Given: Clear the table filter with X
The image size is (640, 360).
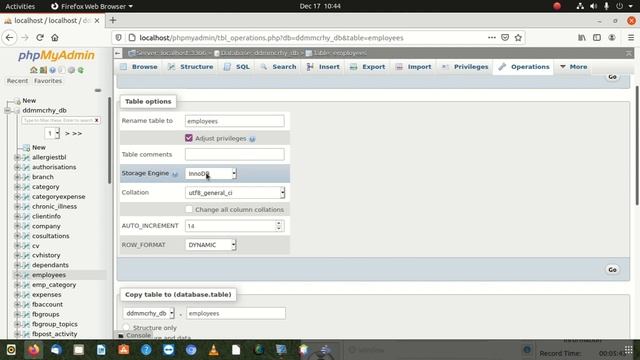Looking at the screenshot, I should (x=97, y=120).
